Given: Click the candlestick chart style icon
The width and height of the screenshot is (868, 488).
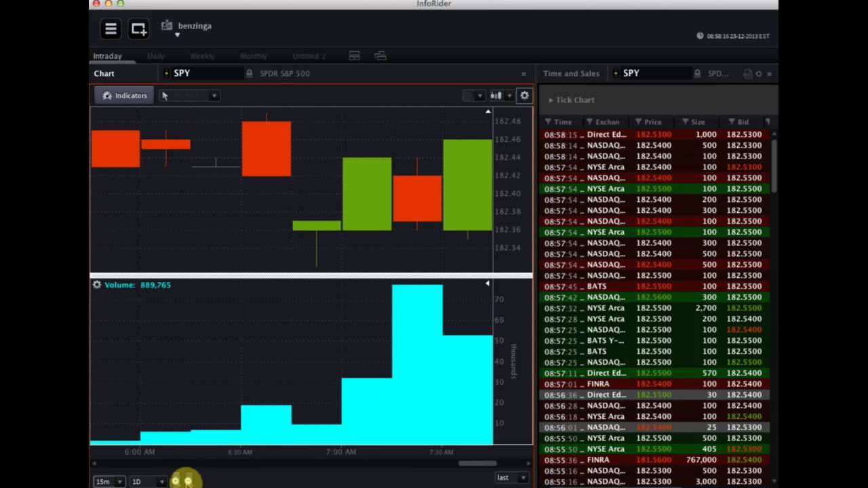Looking at the screenshot, I should (x=496, y=96).
